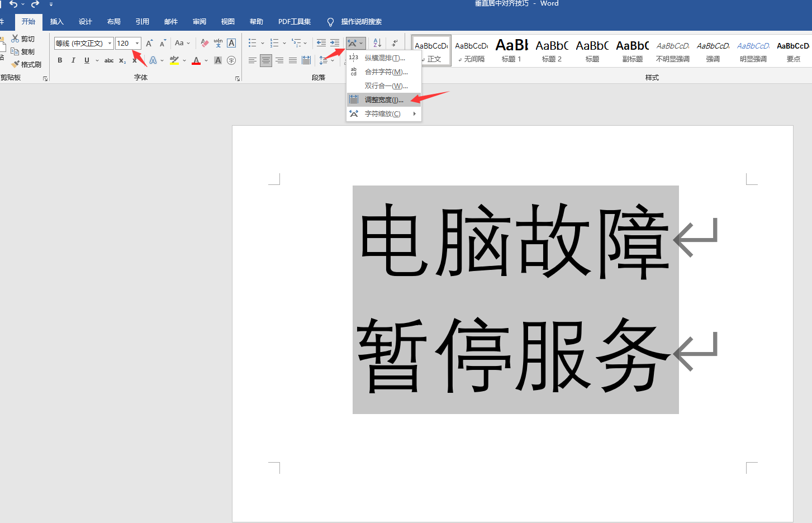Choose 纵横混排 from the dropdown menu

[x=384, y=58]
